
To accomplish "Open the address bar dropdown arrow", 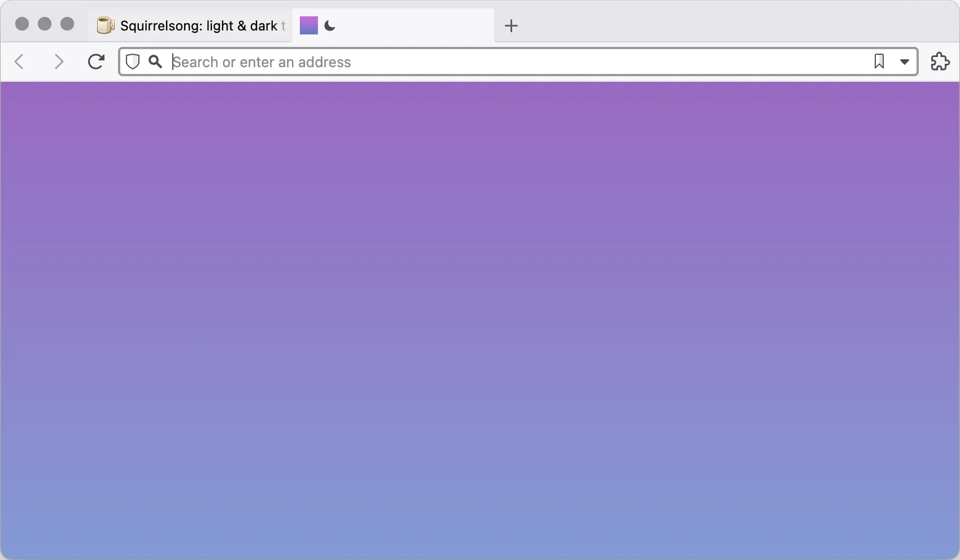I will [905, 62].
